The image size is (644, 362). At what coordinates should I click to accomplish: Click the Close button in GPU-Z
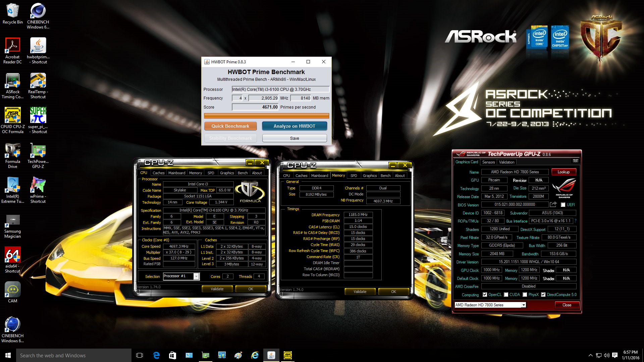tap(567, 305)
